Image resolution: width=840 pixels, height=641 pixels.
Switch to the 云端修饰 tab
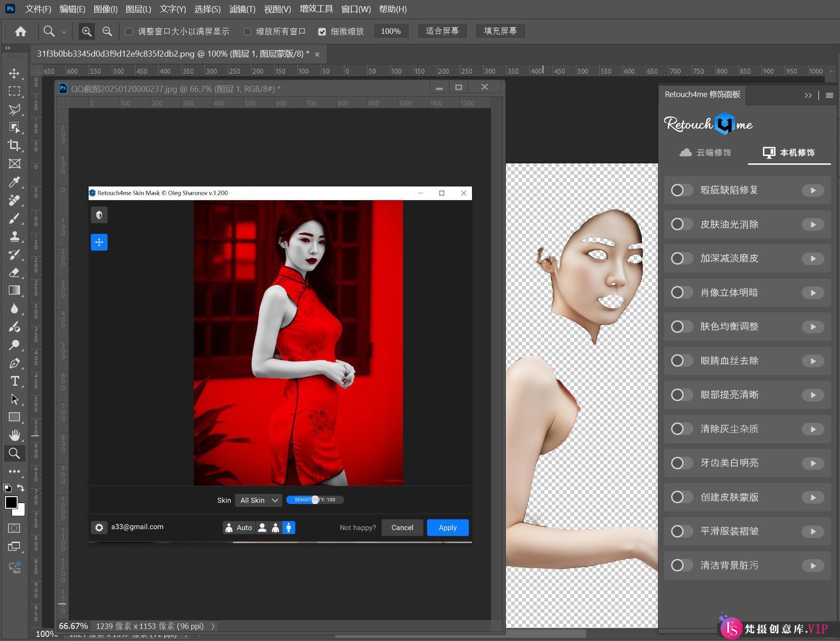(x=706, y=152)
